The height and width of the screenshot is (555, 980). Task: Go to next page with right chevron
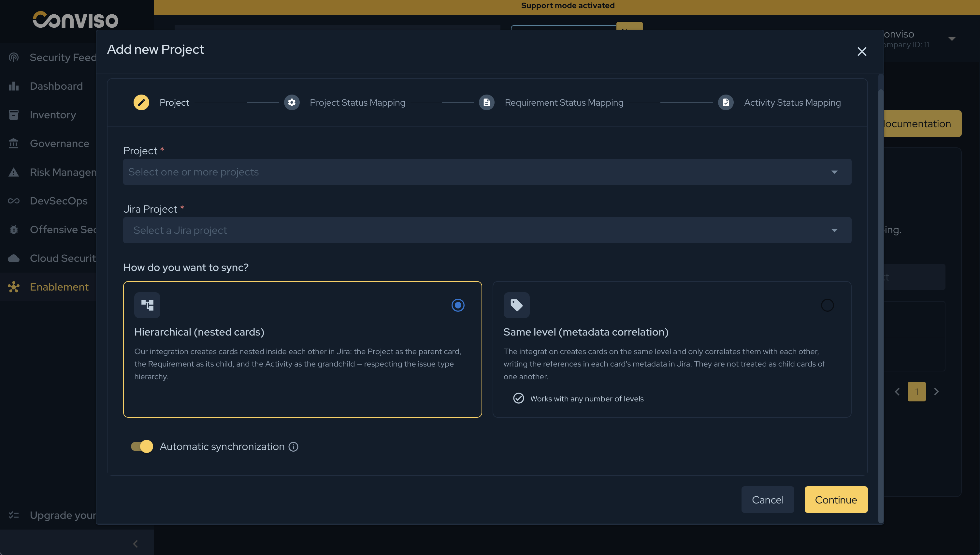(x=937, y=392)
